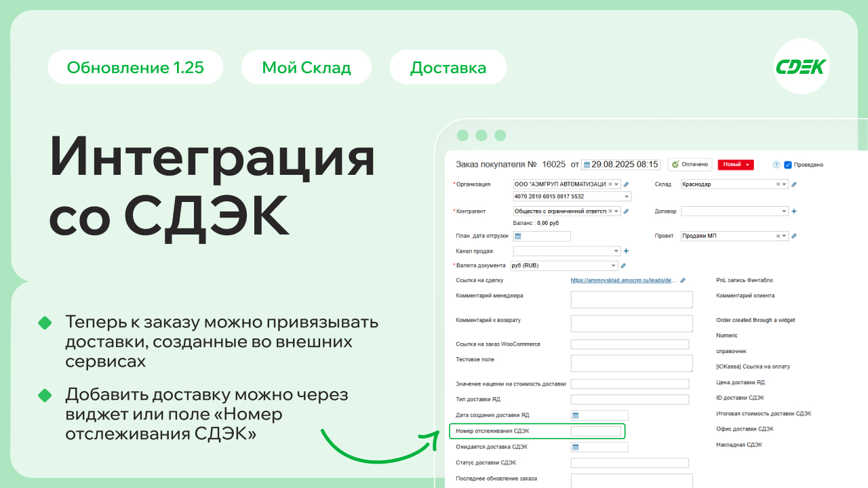868x488 pixels.
Task: Click the [ЮKassa] Ссылка на оплату label
Action: click(753, 367)
